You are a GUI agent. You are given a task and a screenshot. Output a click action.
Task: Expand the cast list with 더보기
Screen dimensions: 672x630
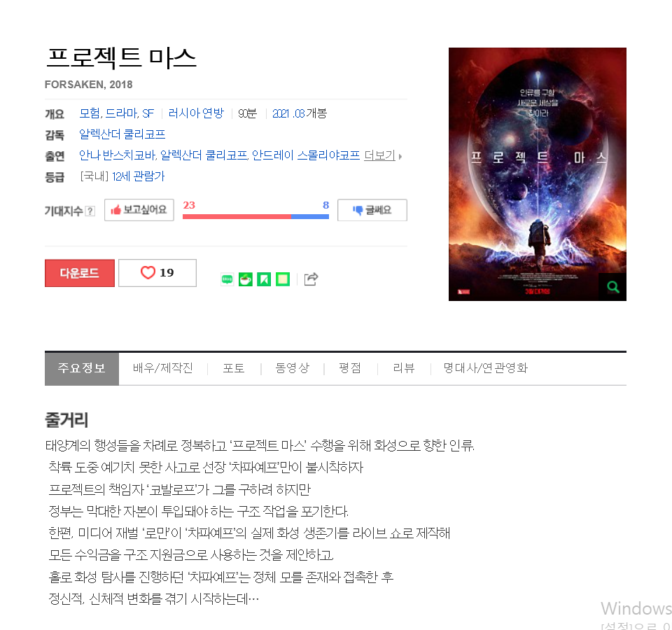(379, 155)
